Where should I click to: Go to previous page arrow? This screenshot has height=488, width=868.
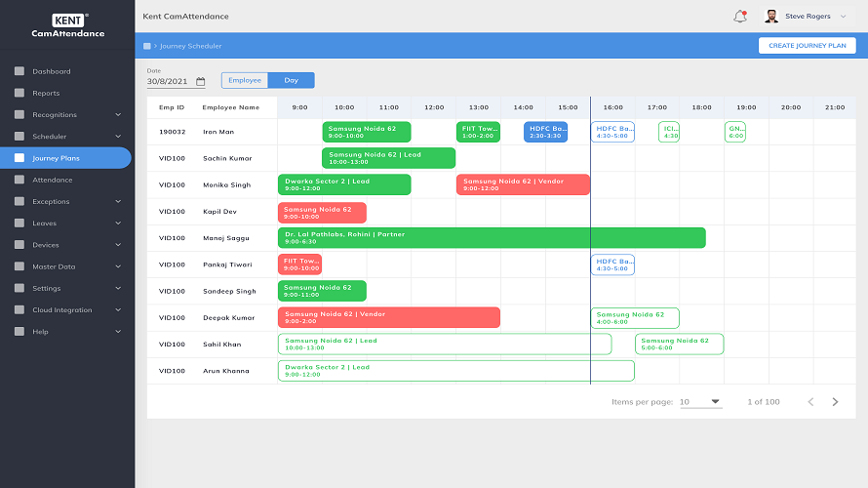tap(810, 401)
